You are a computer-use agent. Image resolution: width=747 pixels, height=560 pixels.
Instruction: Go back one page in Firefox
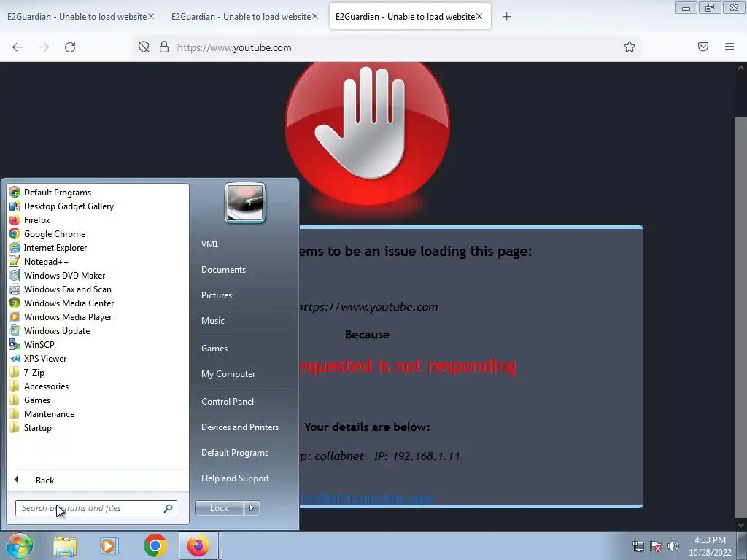(18, 47)
